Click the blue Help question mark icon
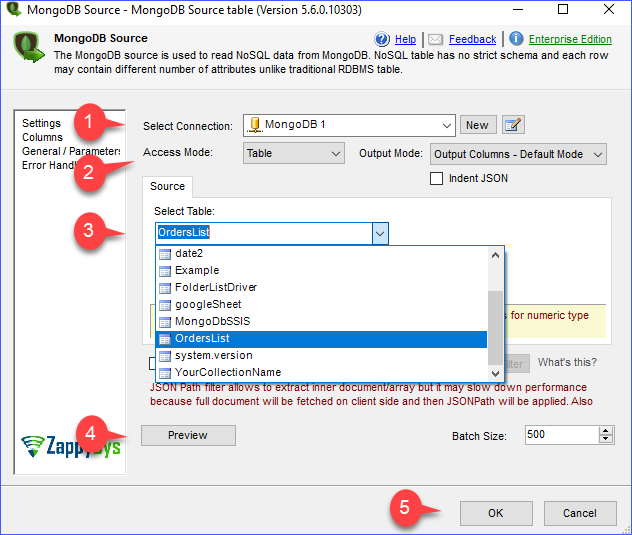632x535 pixels. click(x=382, y=39)
